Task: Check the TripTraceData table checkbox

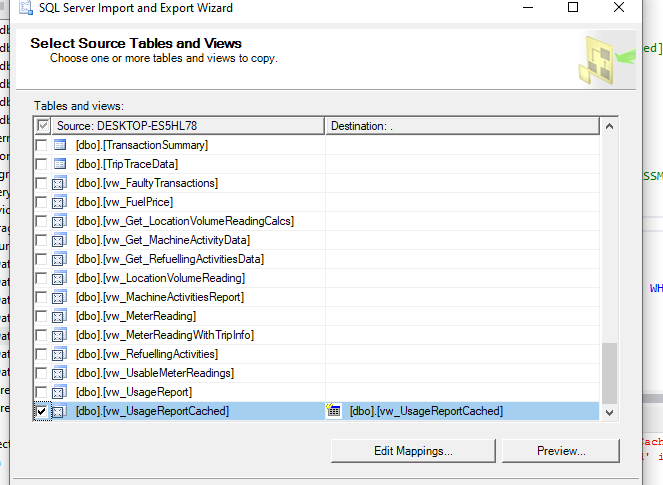Action: (x=41, y=164)
